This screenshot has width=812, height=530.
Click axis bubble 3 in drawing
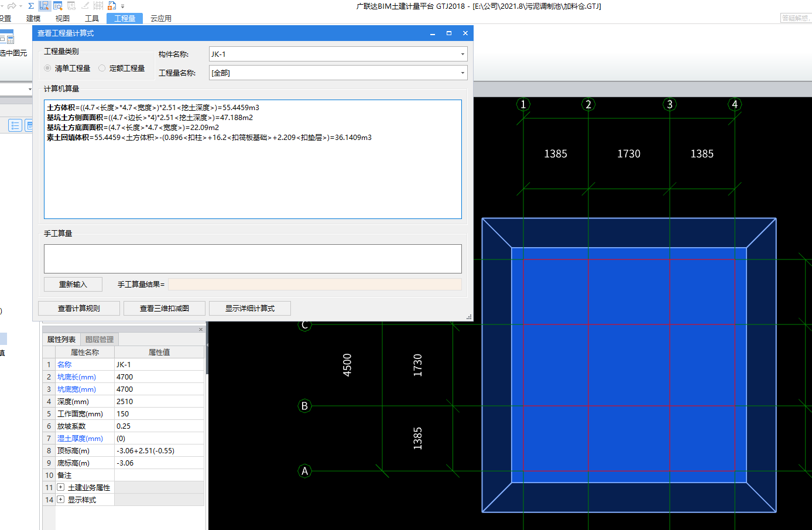pos(670,104)
